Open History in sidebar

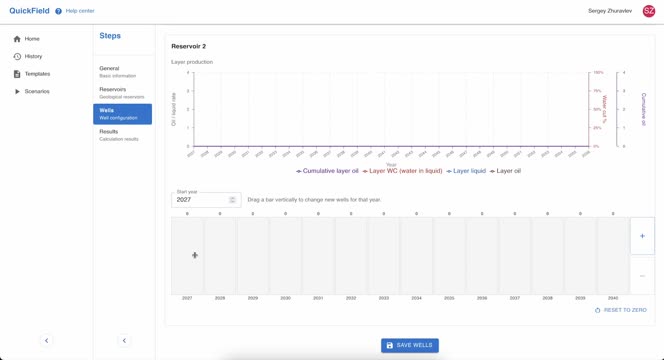point(33,56)
